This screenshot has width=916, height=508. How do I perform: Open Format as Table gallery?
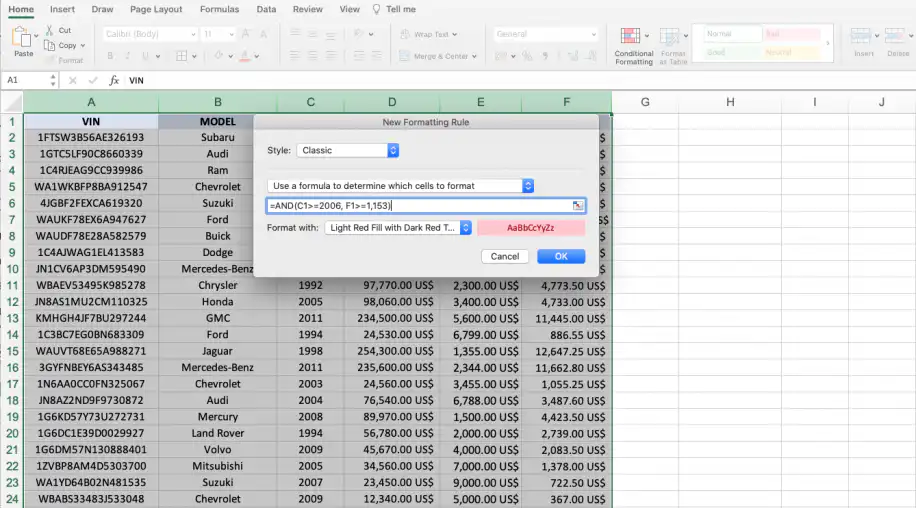[673, 46]
